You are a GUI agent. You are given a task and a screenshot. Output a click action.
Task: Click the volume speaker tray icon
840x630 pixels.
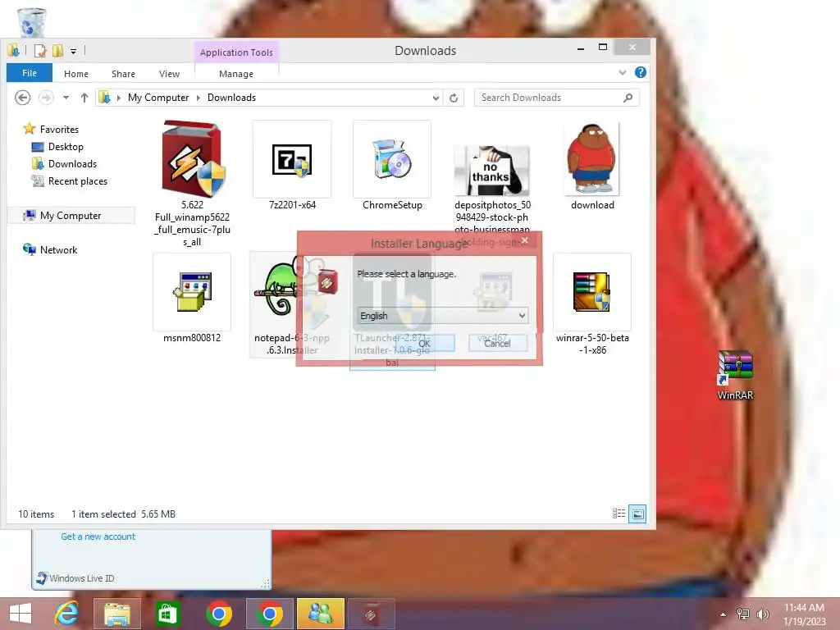tap(762, 614)
